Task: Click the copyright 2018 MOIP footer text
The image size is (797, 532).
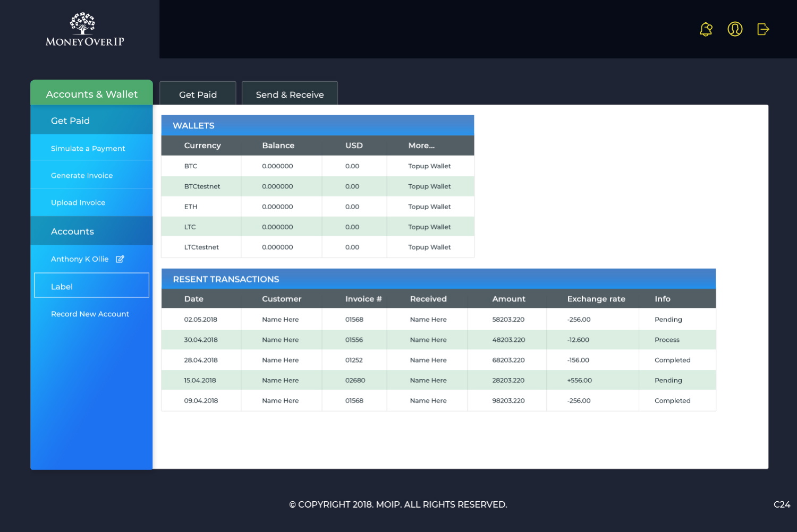Action: [x=398, y=504]
